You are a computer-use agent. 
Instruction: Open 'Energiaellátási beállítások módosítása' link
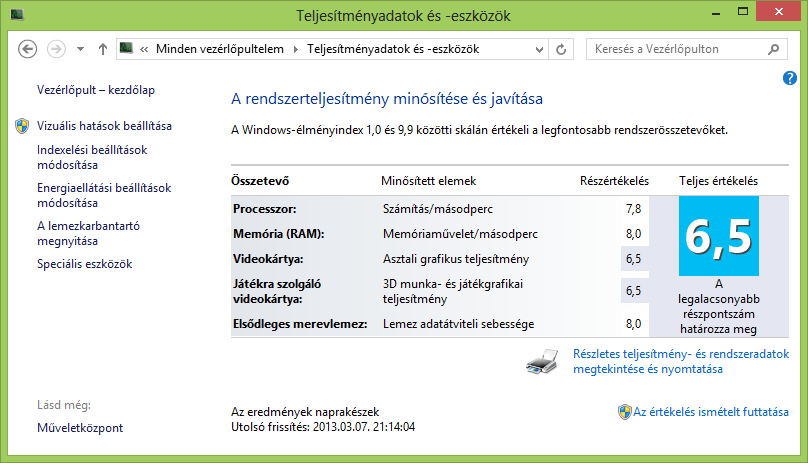click(x=104, y=195)
